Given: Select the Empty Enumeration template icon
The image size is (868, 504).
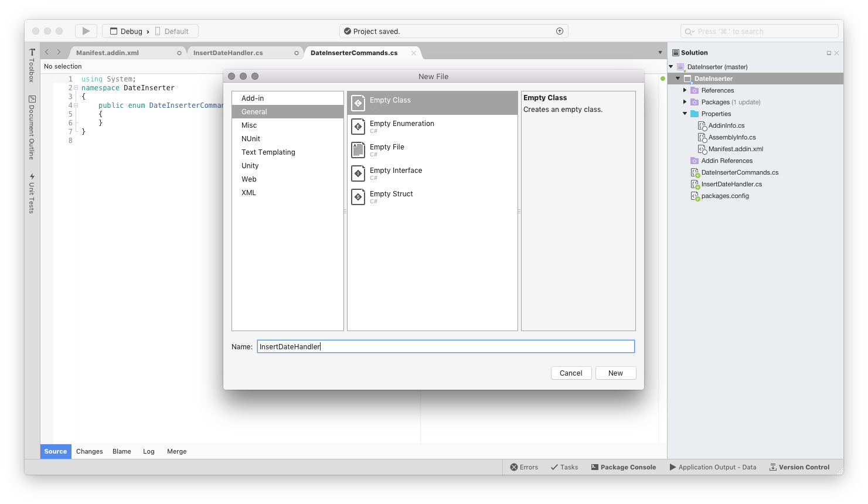Looking at the screenshot, I should click(x=358, y=127).
